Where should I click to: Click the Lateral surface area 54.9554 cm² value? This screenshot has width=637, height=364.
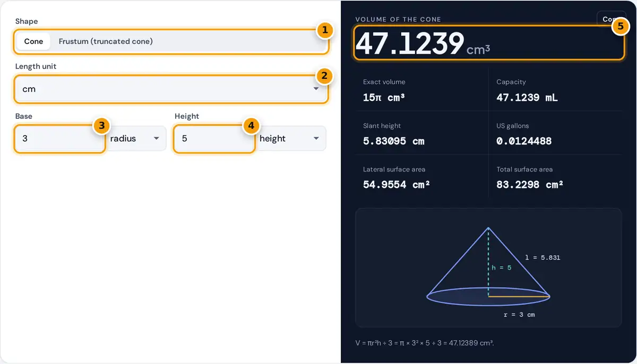click(x=396, y=185)
